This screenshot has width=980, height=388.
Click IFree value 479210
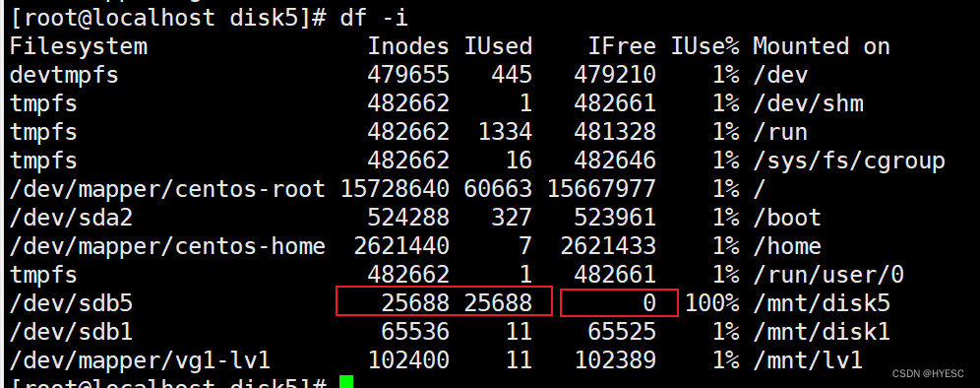point(615,75)
